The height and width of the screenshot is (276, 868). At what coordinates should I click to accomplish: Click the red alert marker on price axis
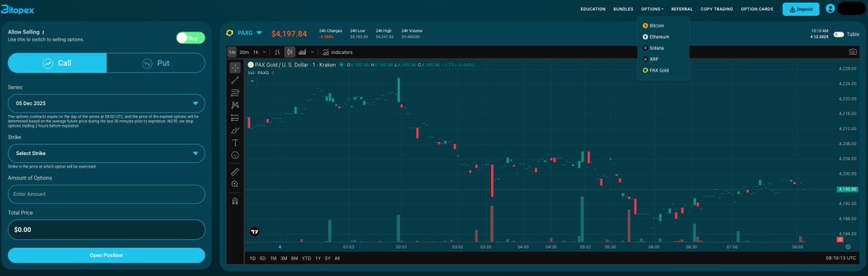[839, 239]
